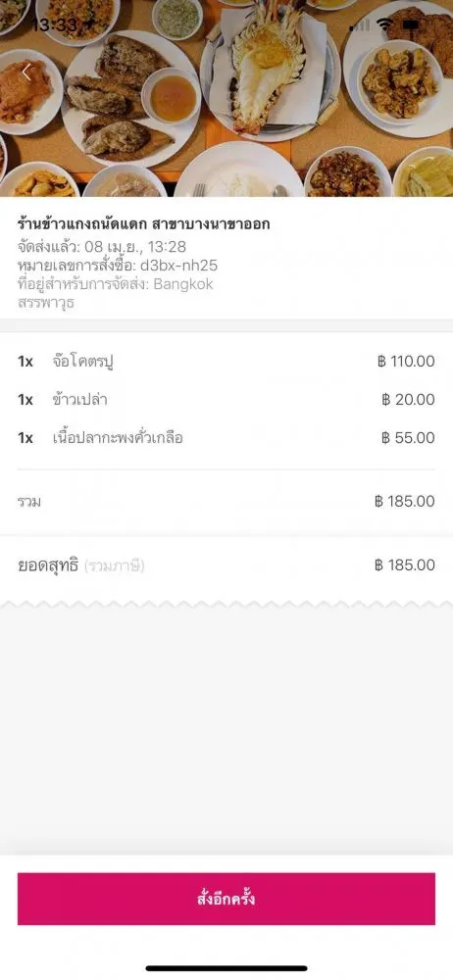Tap the delivered date 08 เม.ย. line
The height and width of the screenshot is (980, 453).
[x=102, y=247]
